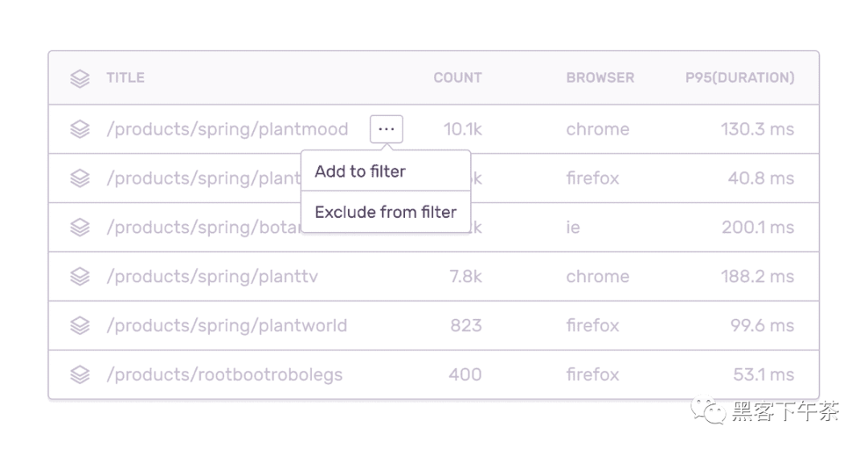Click the stack icon in the header row
This screenshot has width=868, height=450.
tap(80, 79)
